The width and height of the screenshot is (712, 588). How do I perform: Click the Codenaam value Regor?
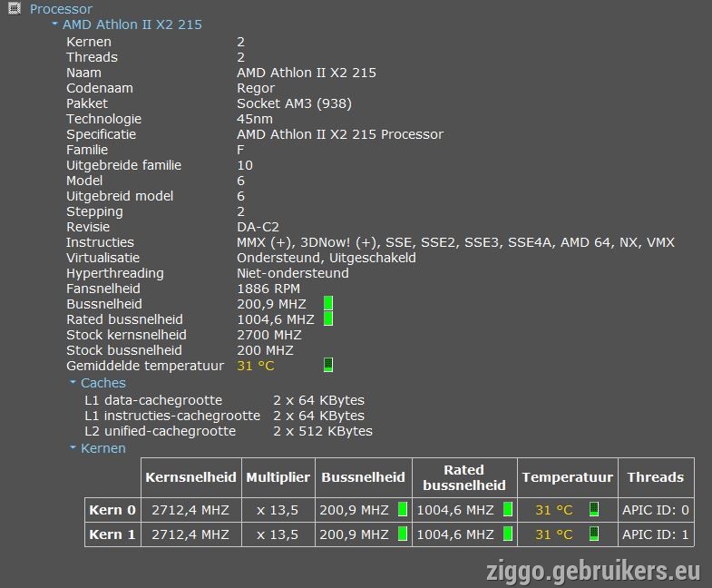click(x=256, y=88)
